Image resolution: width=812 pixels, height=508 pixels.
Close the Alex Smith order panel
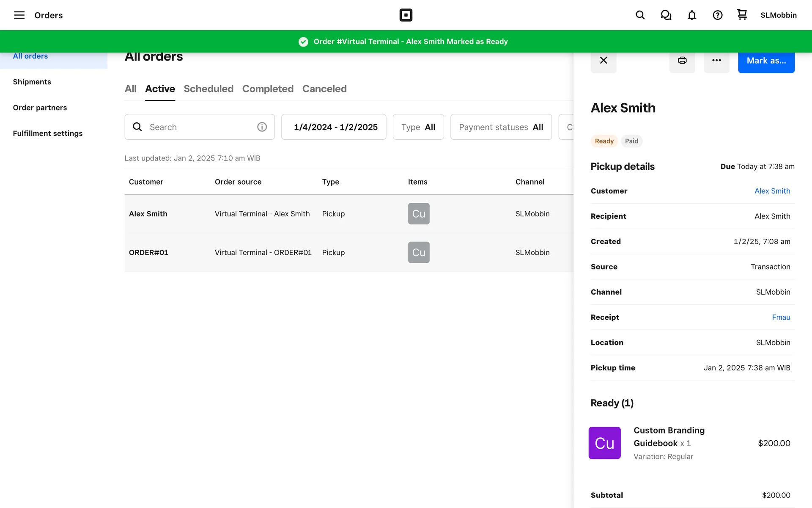(603, 61)
